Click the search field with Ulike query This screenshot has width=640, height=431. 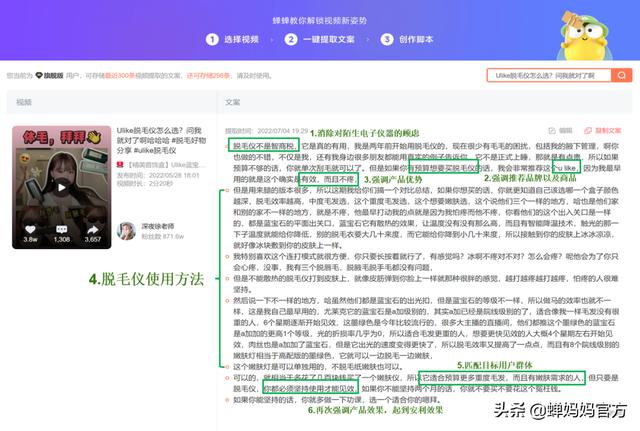tap(548, 75)
